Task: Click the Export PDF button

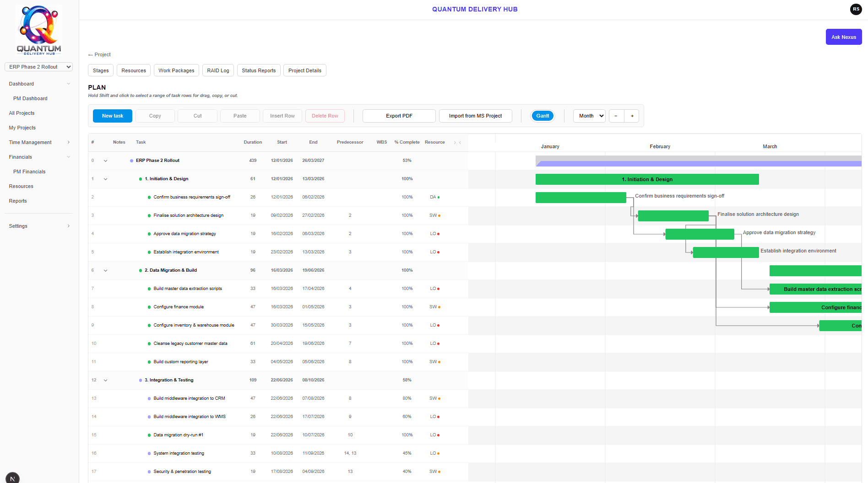Action: point(399,116)
